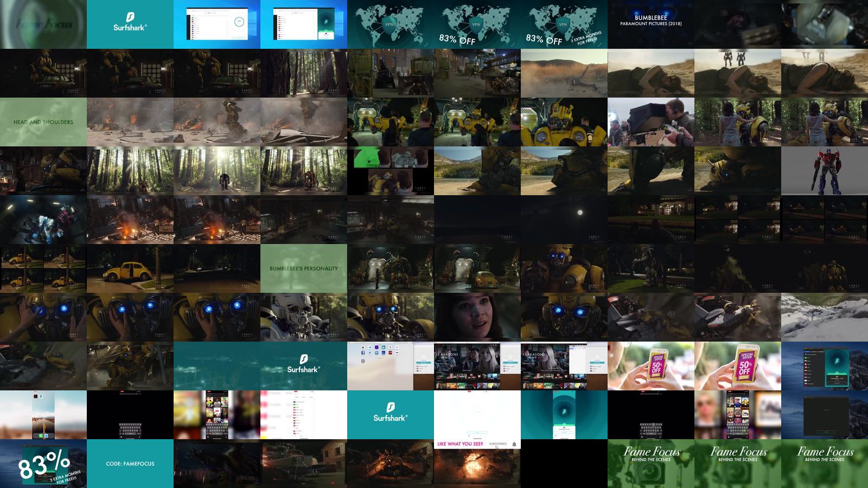Click the bell icon beside SUBSCRIBED
Screen dimensions: 868x488
[514, 444]
